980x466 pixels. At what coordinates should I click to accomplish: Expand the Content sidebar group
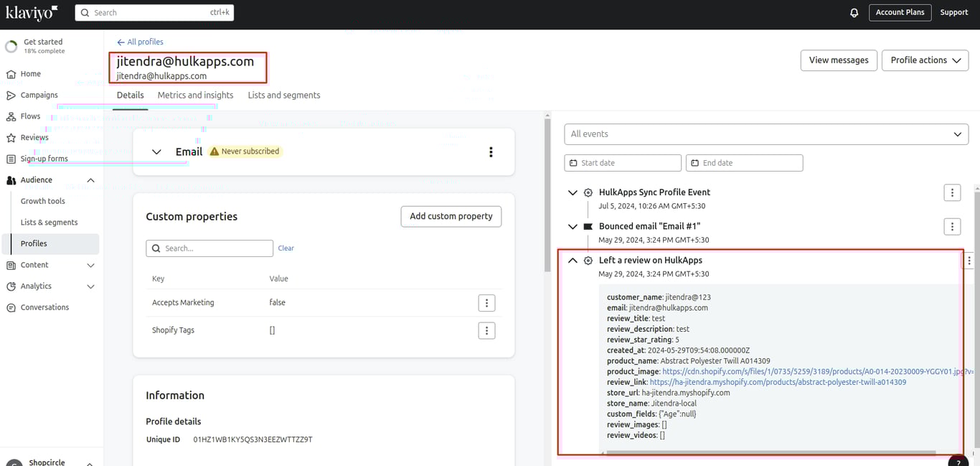point(90,265)
